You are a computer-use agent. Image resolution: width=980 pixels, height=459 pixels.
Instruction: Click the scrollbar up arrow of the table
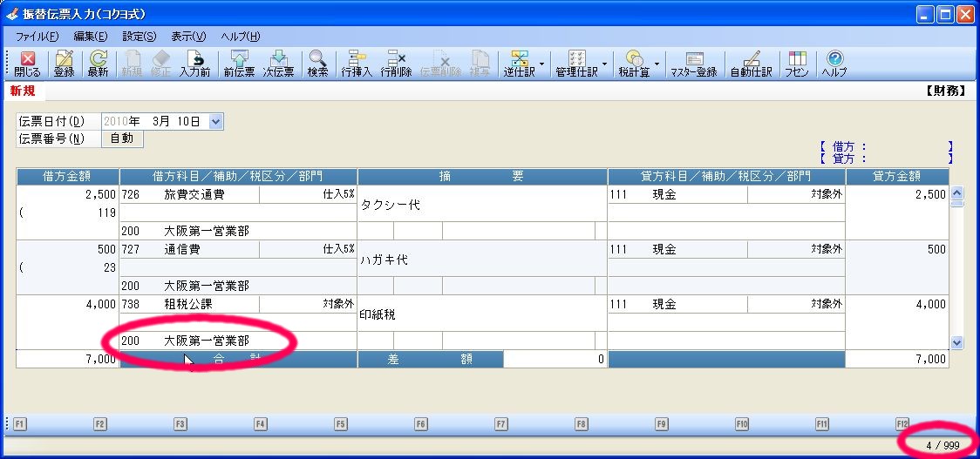pos(956,193)
